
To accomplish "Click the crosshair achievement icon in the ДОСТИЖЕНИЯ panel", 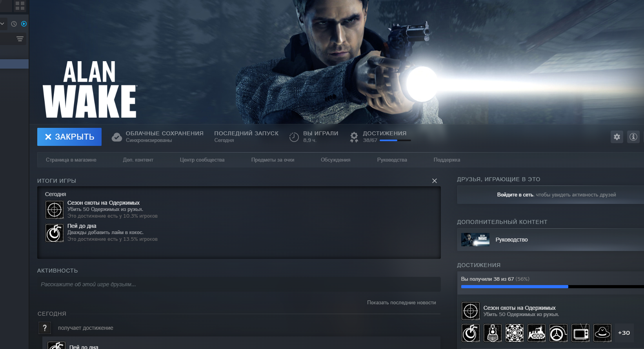I will (x=471, y=311).
